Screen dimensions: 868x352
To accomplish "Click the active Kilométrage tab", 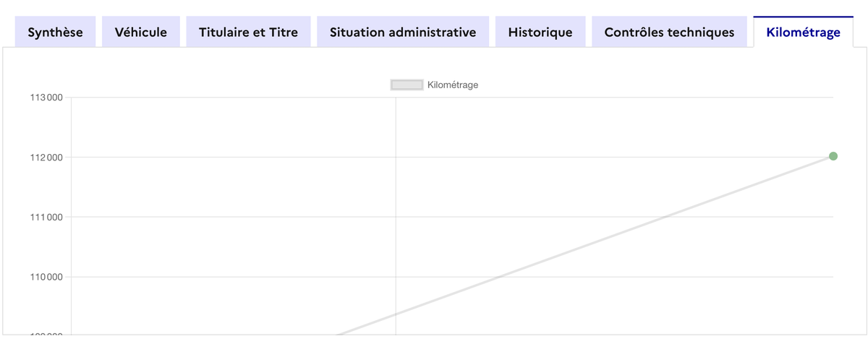I will coord(803,32).
